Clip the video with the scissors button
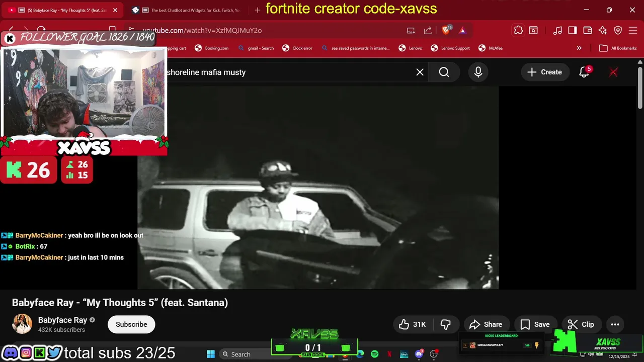644x362 pixels. click(581, 324)
